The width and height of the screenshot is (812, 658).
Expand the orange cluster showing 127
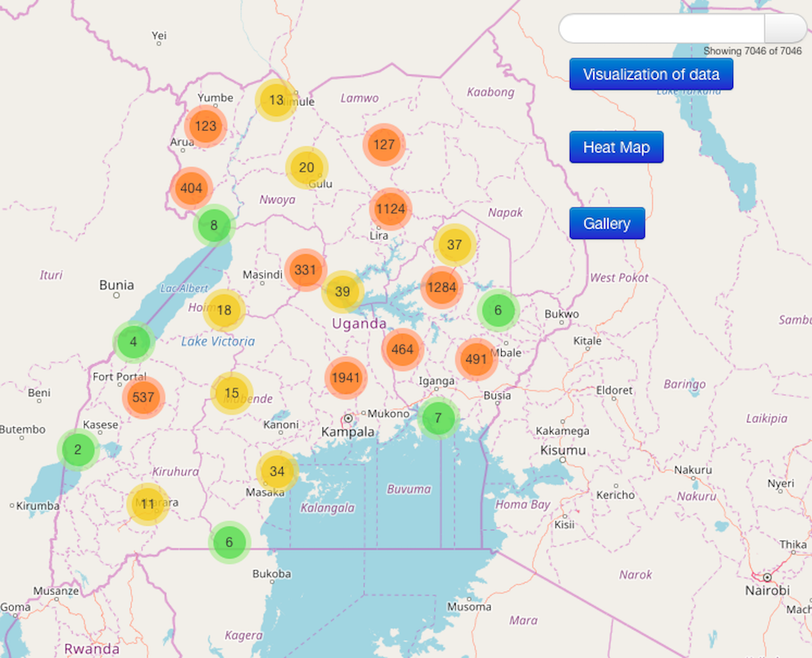click(x=384, y=145)
